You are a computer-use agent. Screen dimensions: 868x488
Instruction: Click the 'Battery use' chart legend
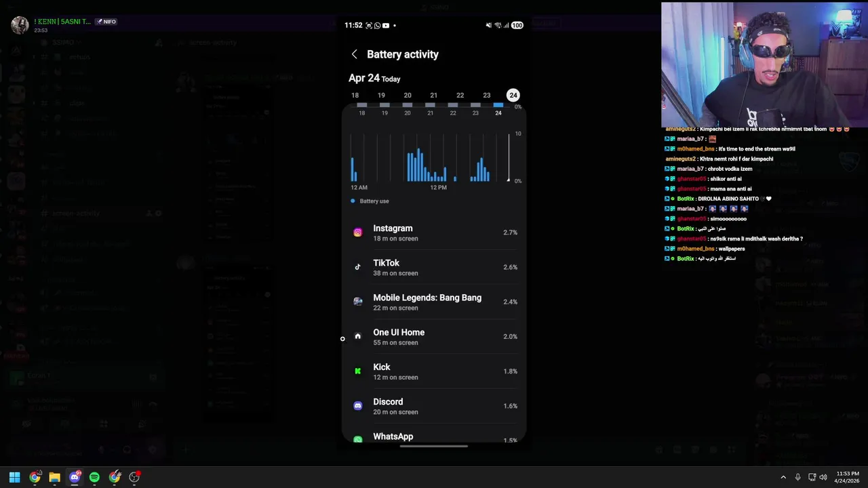(370, 201)
